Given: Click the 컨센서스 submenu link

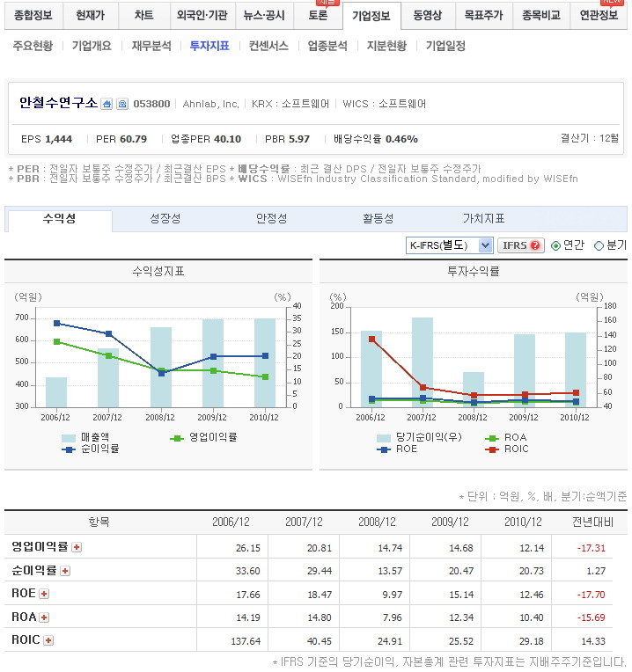Looking at the screenshot, I should pyautogui.click(x=268, y=46).
